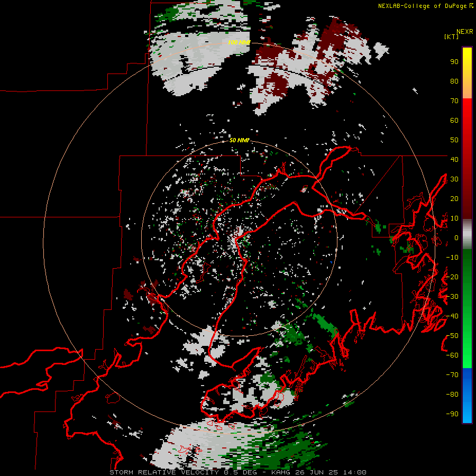This screenshot has width=476, height=476.
Task: Click the 20 value on the velocity scale
Action: coord(454,198)
